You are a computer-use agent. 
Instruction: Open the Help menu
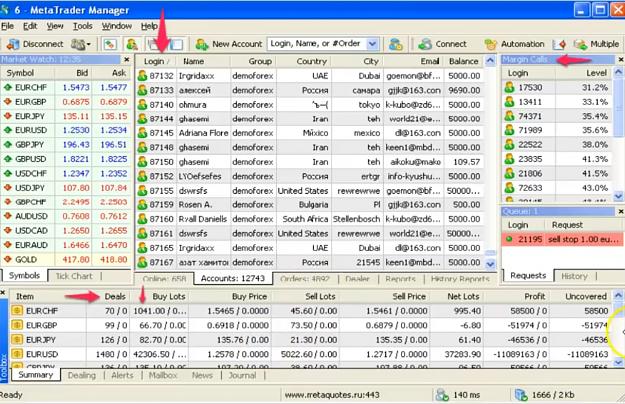[x=149, y=26]
